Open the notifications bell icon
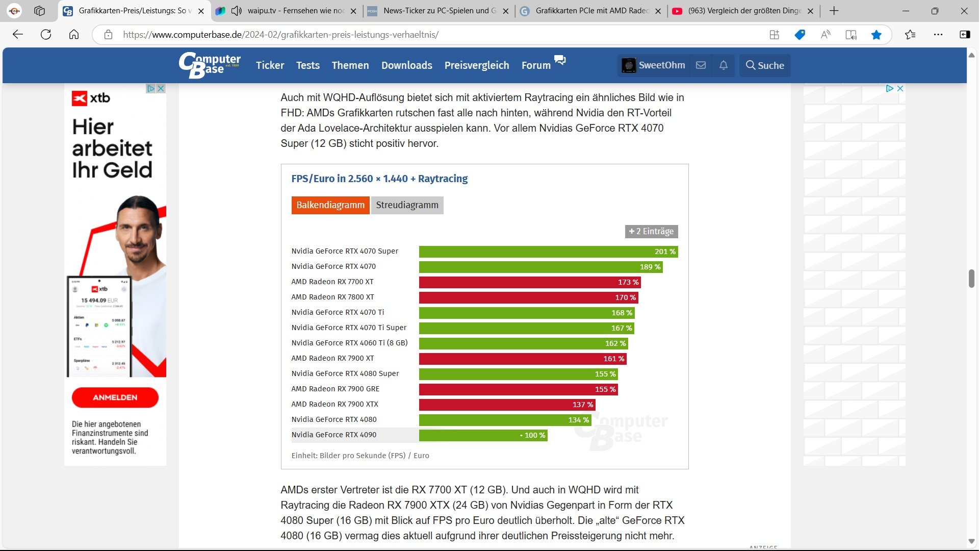The height and width of the screenshot is (551, 980). point(724,65)
